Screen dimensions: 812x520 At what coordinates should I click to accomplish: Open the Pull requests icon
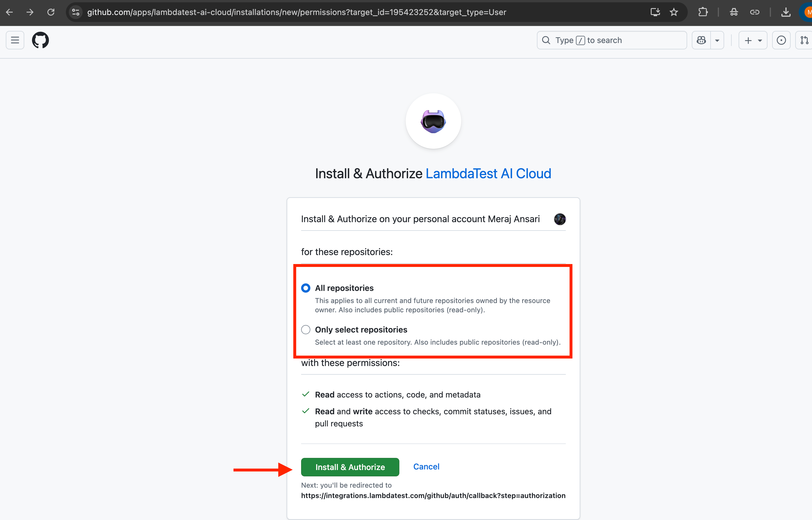pos(804,40)
